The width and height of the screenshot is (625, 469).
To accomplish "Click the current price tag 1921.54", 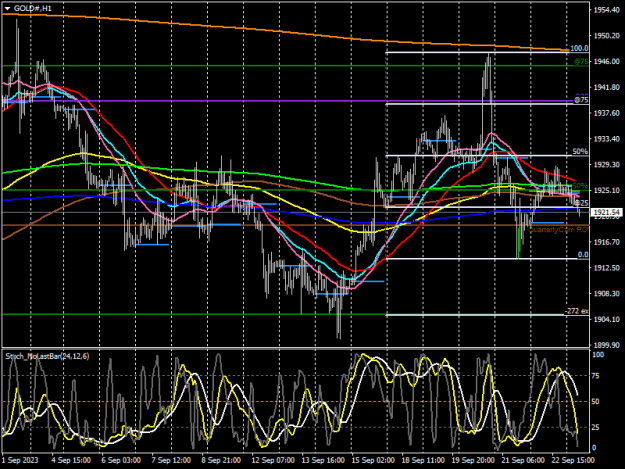I will click(607, 212).
